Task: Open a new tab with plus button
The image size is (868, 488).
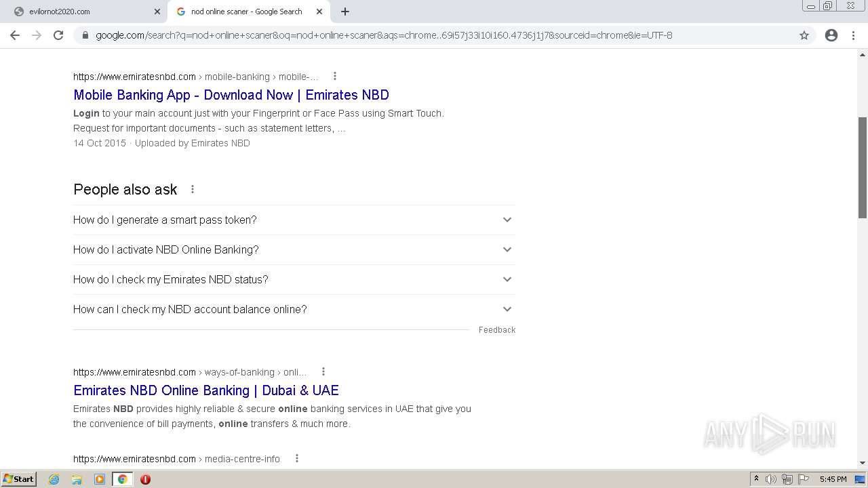Action: pyautogui.click(x=345, y=12)
